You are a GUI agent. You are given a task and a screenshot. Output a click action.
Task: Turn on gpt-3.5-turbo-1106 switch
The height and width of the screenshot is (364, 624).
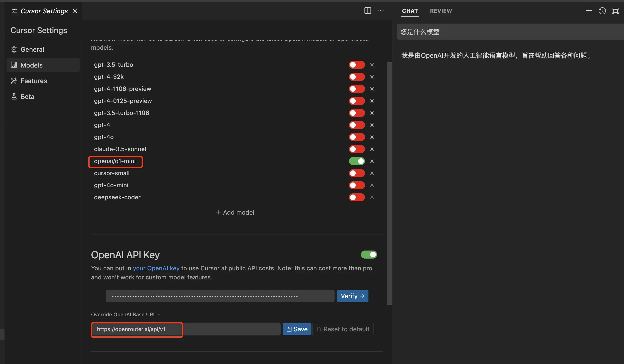point(357,113)
